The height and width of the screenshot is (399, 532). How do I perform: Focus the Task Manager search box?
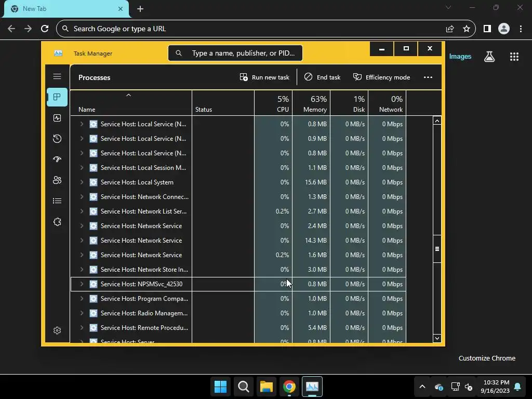pyautogui.click(x=235, y=53)
